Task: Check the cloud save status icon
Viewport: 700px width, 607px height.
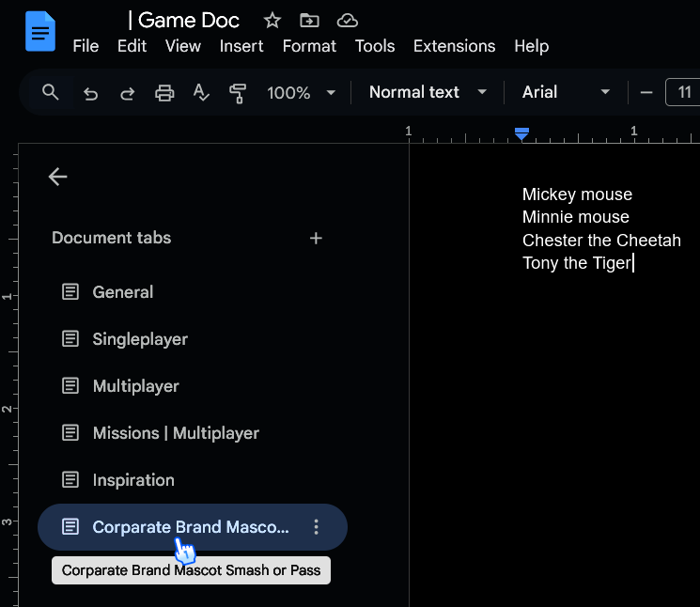Action: click(x=348, y=21)
